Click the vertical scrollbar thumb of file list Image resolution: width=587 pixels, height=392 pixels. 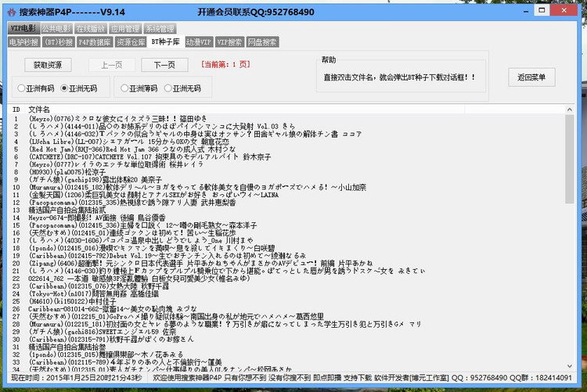click(570, 159)
